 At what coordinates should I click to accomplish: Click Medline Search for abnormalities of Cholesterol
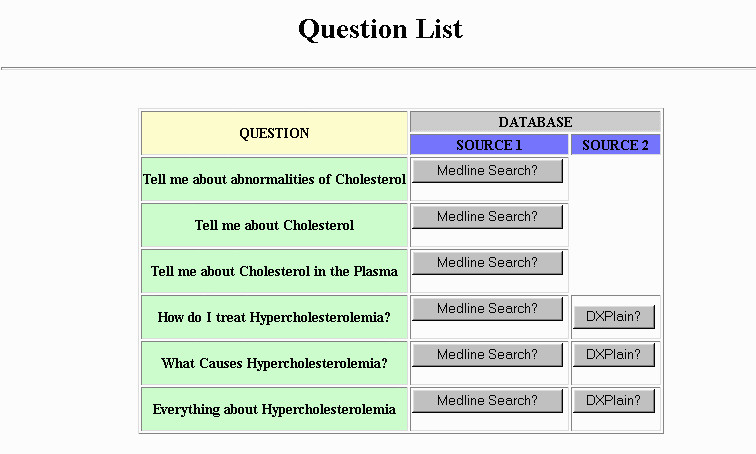click(x=487, y=171)
